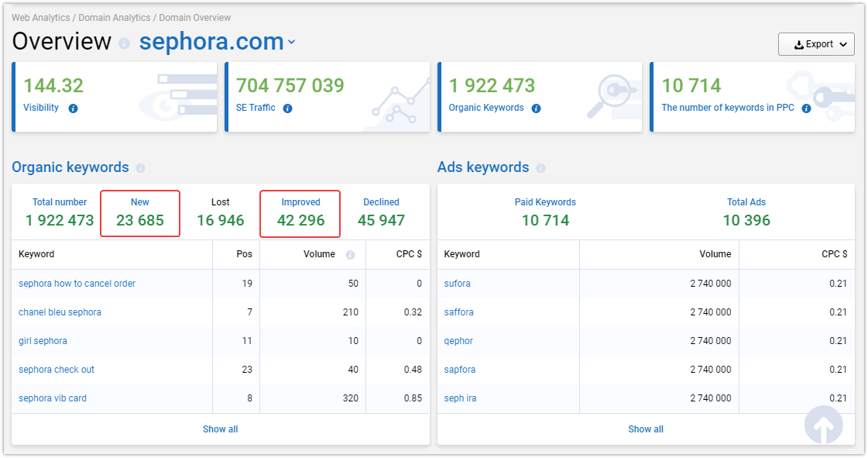
Task: Open ads keyword 'qephor'
Action: [x=458, y=341]
